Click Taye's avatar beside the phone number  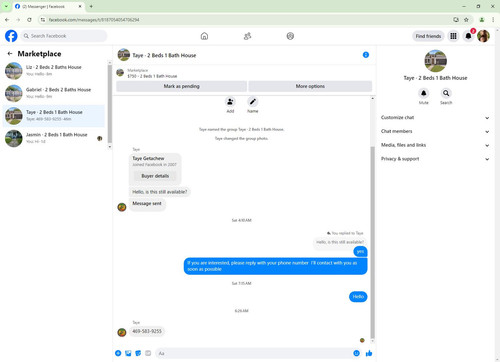(122, 332)
